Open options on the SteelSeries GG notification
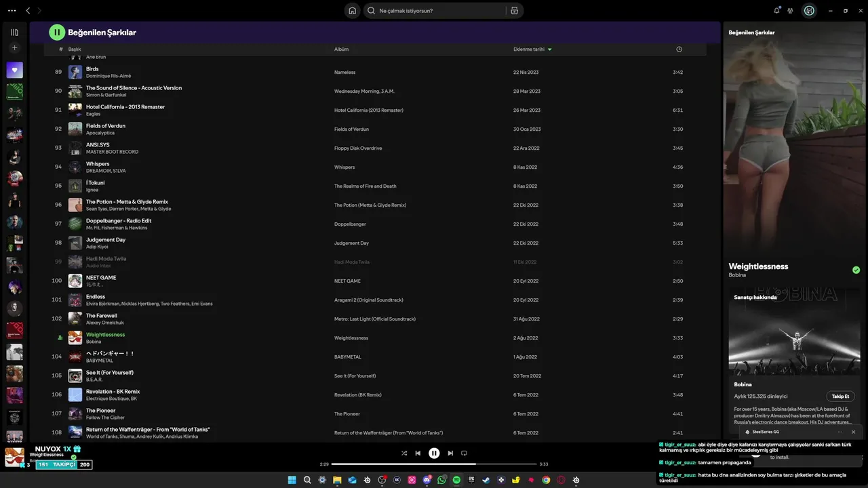The image size is (868, 488). [x=840, y=432]
